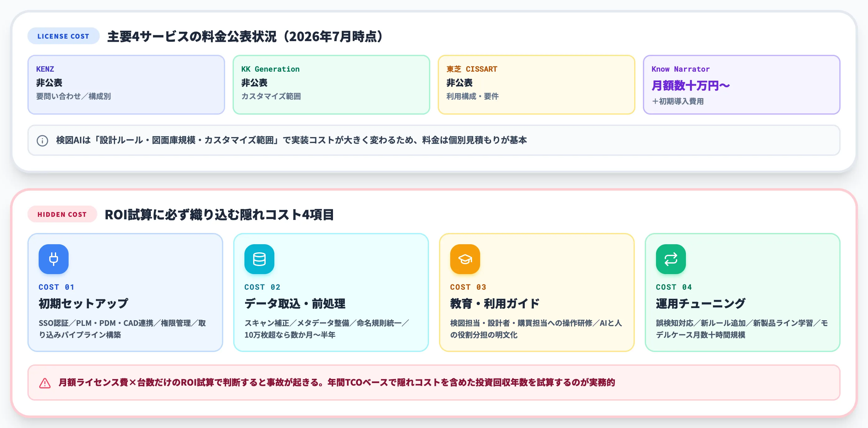Click the green repeat arrows icon
The height and width of the screenshot is (428, 868).
point(671,259)
